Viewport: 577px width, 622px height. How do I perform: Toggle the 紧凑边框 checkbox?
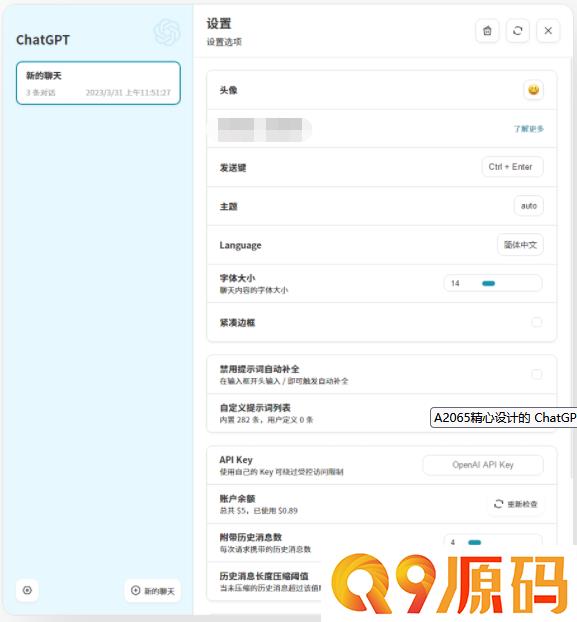[537, 322]
